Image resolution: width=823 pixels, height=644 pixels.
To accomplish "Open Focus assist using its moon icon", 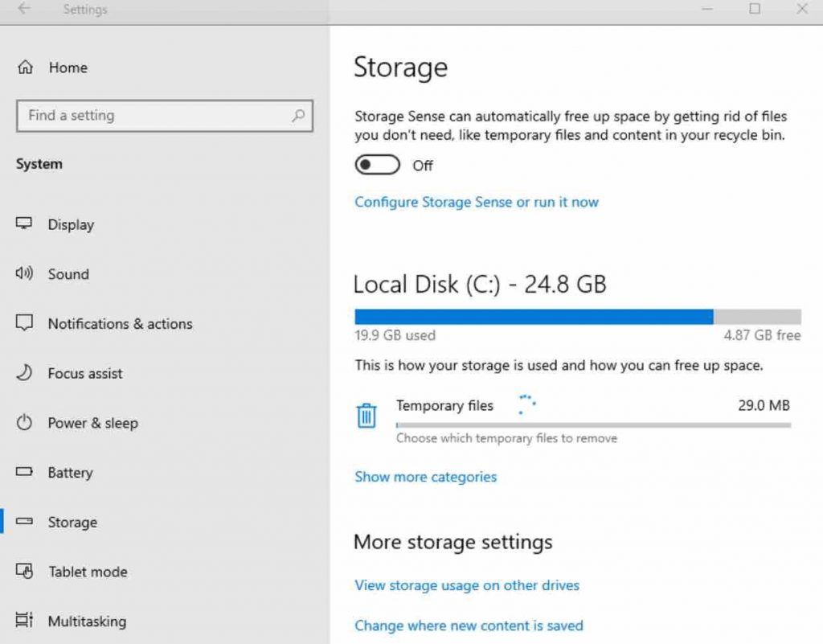I will (25, 373).
